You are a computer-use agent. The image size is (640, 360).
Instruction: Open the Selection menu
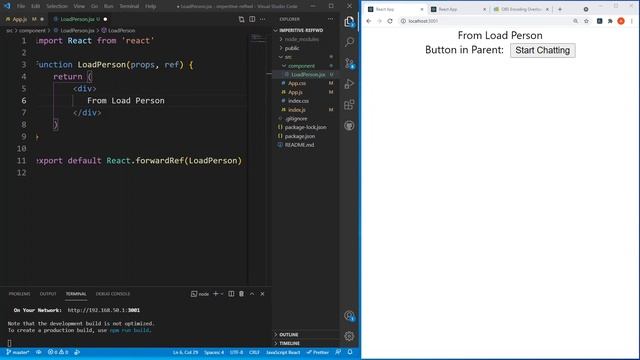[57, 6]
